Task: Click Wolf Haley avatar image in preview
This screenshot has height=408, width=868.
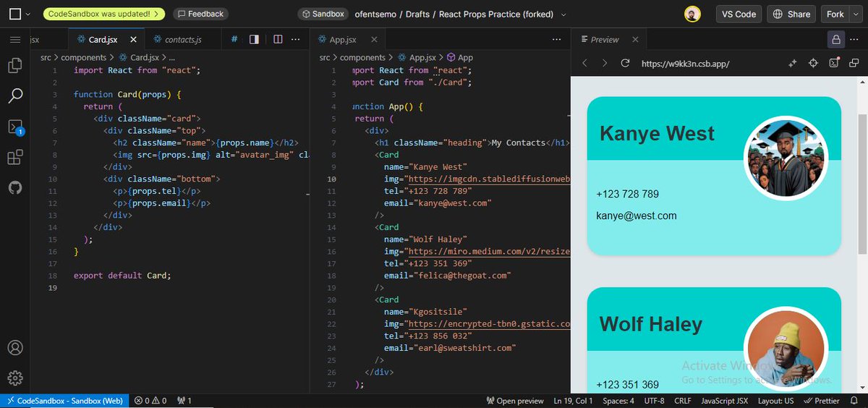Action: [x=786, y=348]
